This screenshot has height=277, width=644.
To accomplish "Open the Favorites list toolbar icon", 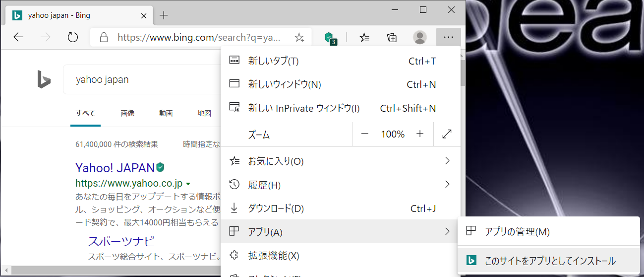I will [x=364, y=37].
